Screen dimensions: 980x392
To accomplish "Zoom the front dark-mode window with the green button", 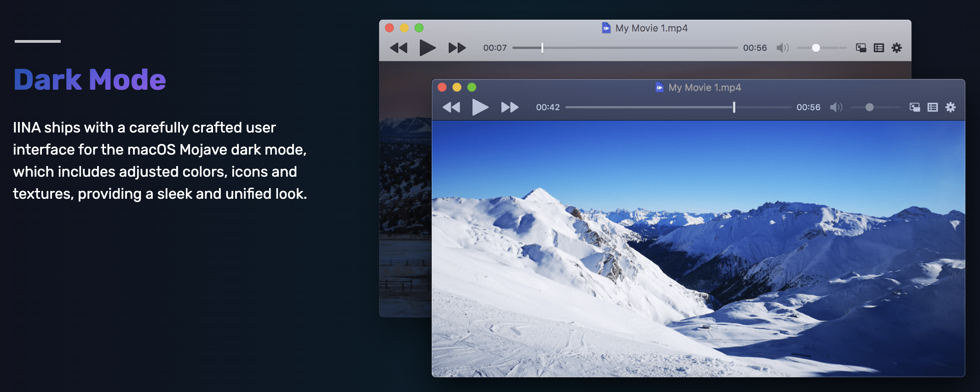I will coord(472,87).
